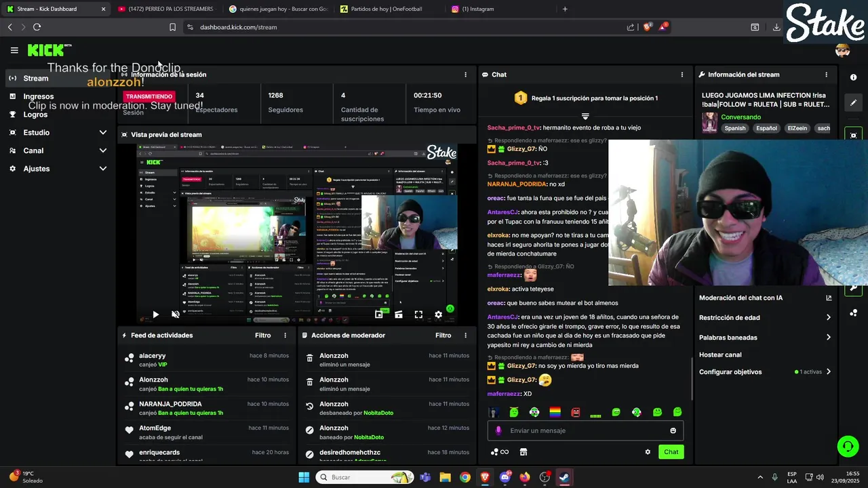Select the Español tag chip
Viewport: 868px width, 488px height.
(x=766, y=128)
